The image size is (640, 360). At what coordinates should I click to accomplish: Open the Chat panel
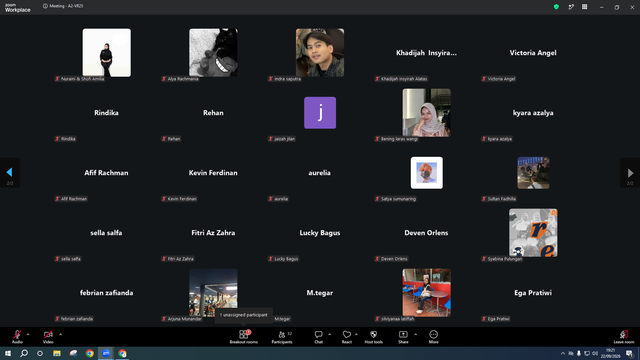(x=318, y=336)
